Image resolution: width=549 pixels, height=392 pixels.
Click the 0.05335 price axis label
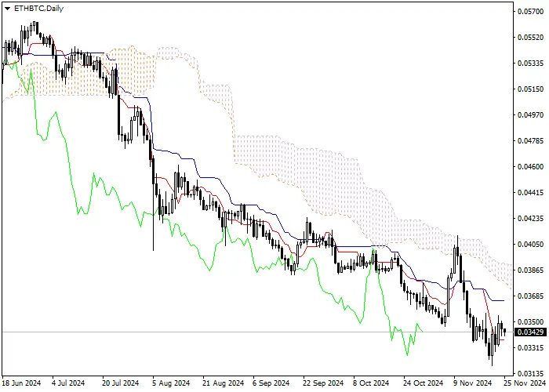531,64
